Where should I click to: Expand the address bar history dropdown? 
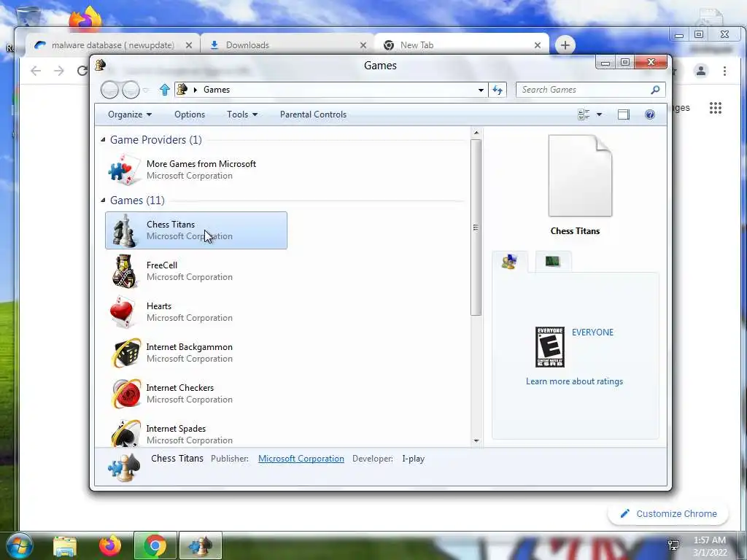(x=481, y=90)
